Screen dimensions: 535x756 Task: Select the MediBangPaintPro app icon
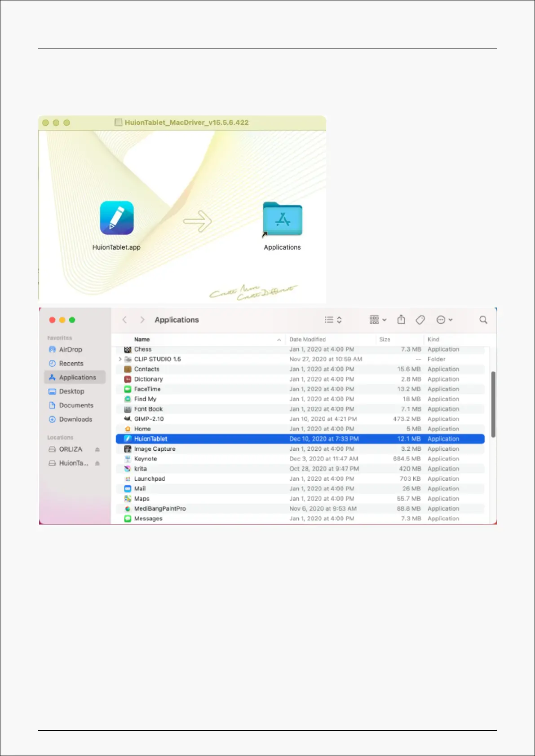click(128, 509)
